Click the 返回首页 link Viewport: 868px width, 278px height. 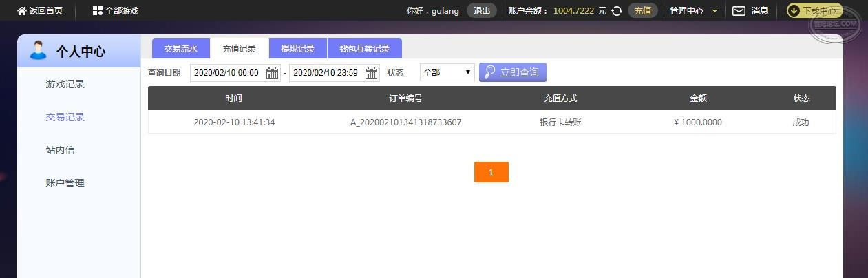click(x=46, y=11)
